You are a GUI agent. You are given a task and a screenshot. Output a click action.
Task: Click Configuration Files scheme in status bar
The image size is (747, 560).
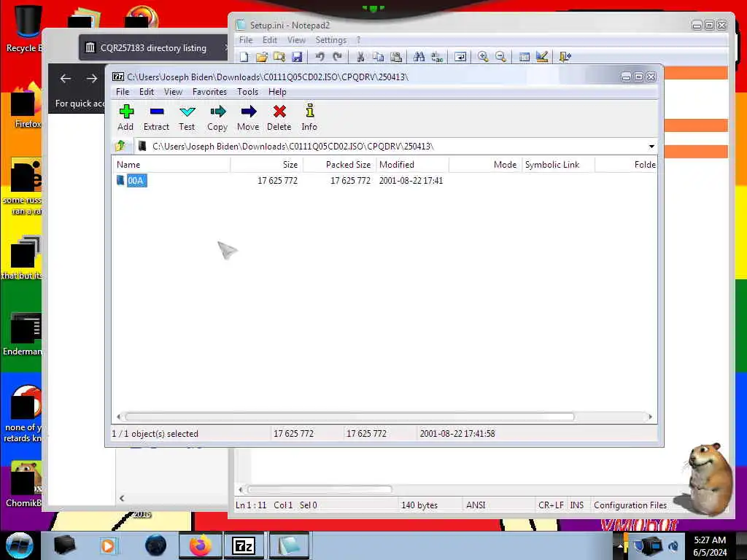click(630, 505)
